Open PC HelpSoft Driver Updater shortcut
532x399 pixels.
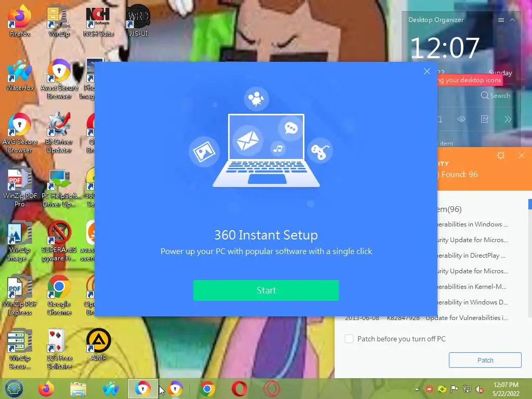click(x=59, y=187)
